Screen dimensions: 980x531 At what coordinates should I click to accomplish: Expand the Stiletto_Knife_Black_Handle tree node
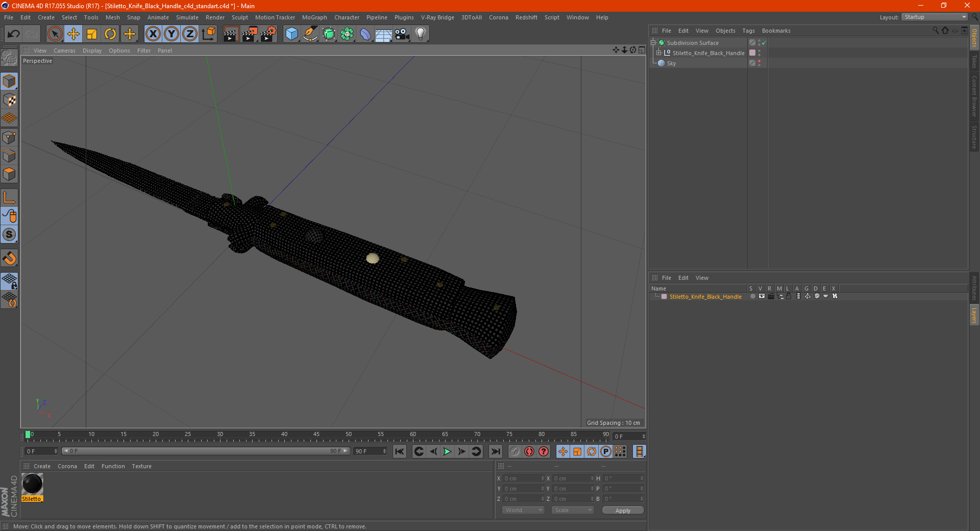coord(659,53)
